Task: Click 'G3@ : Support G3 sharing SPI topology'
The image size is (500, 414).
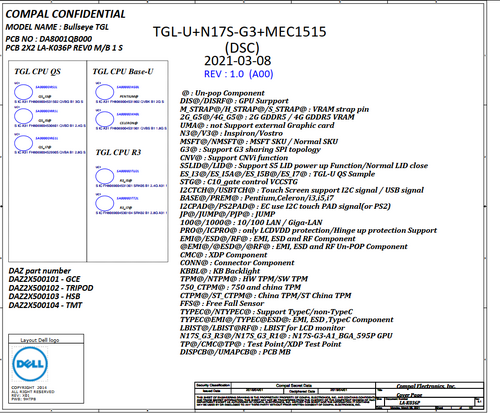Action: 250,150
